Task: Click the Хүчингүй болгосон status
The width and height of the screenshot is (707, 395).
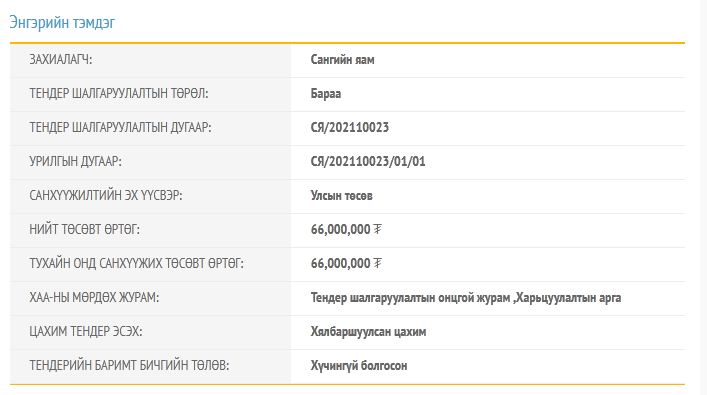Action: [x=359, y=365]
